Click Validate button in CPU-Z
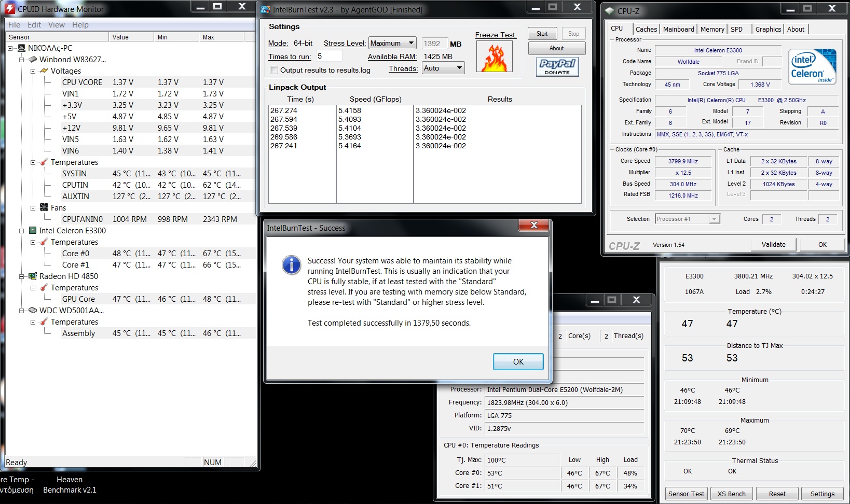This screenshot has width=850, height=504. (774, 244)
